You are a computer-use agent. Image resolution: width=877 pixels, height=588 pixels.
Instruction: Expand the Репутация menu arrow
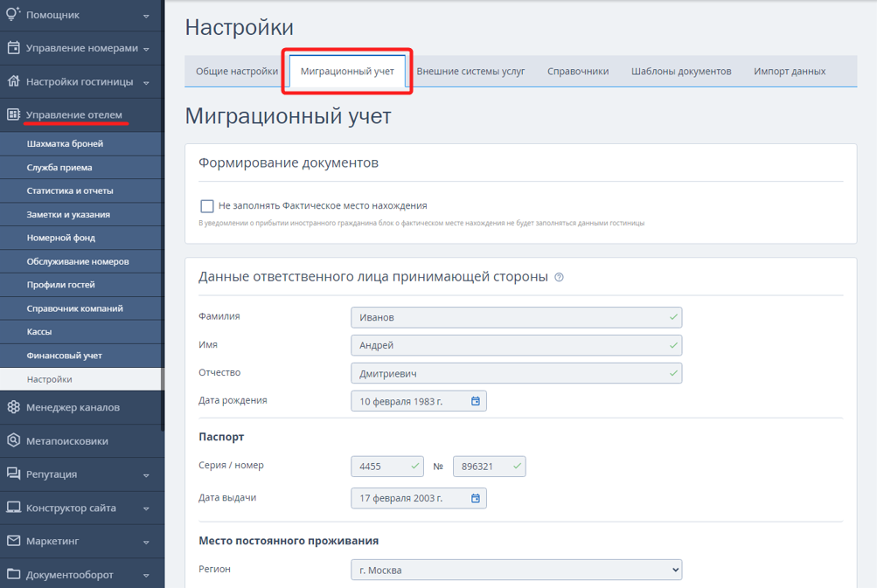pyautogui.click(x=146, y=475)
